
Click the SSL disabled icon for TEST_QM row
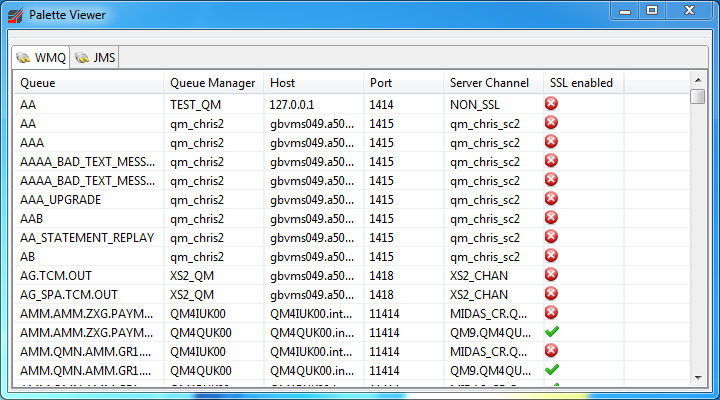551,103
